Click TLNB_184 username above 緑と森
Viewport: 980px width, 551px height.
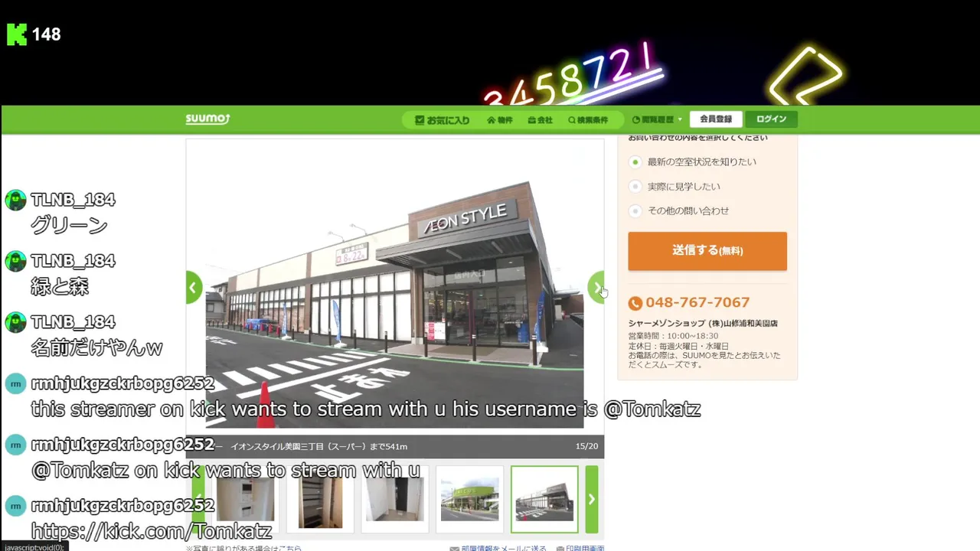click(x=73, y=261)
